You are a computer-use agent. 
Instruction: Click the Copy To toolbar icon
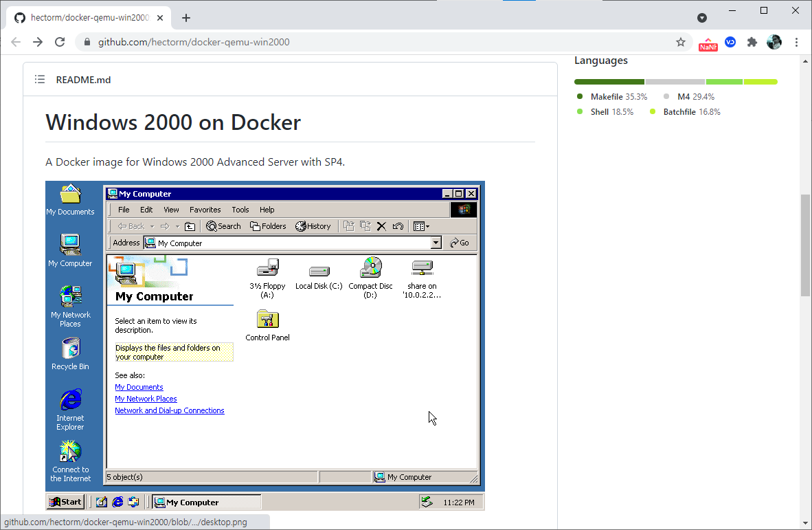pyautogui.click(x=365, y=226)
